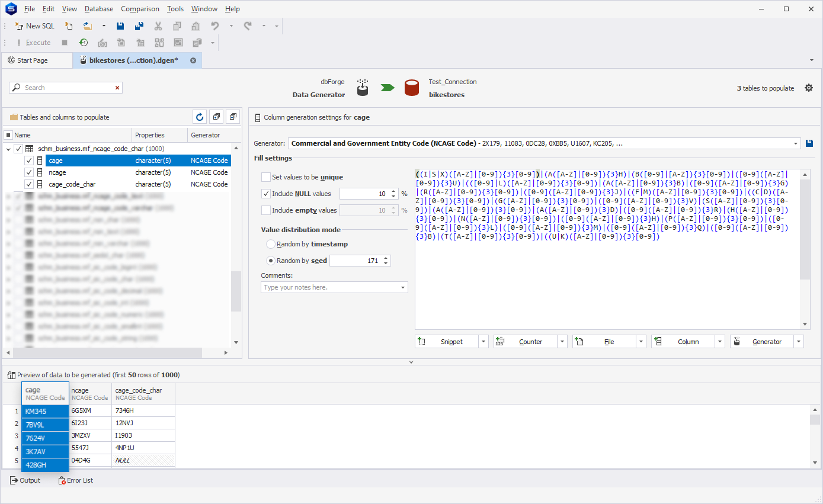Click the source data generator icon

coord(363,88)
